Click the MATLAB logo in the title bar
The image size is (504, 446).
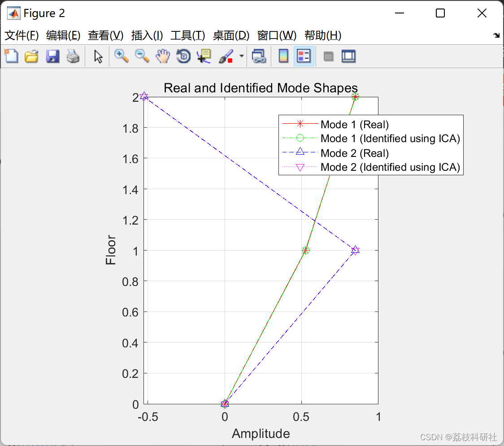[14, 13]
